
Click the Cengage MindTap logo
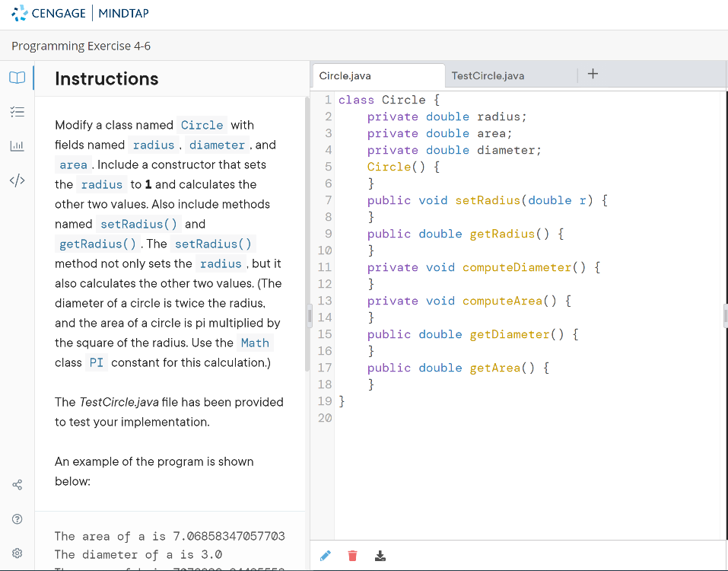[81, 14]
